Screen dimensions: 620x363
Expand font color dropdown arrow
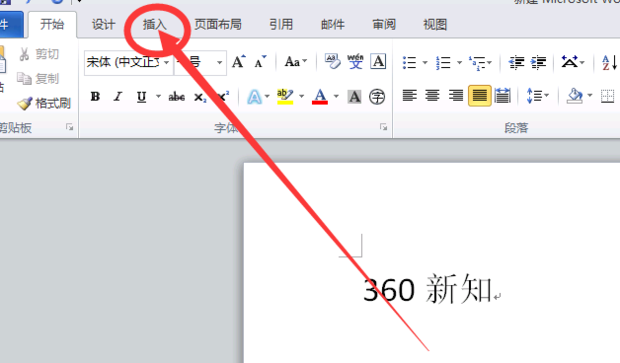(x=336, y=96)
